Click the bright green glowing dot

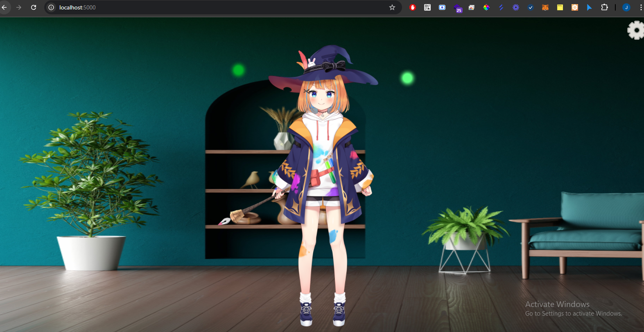pyautogui.click(x=407, y=78)
